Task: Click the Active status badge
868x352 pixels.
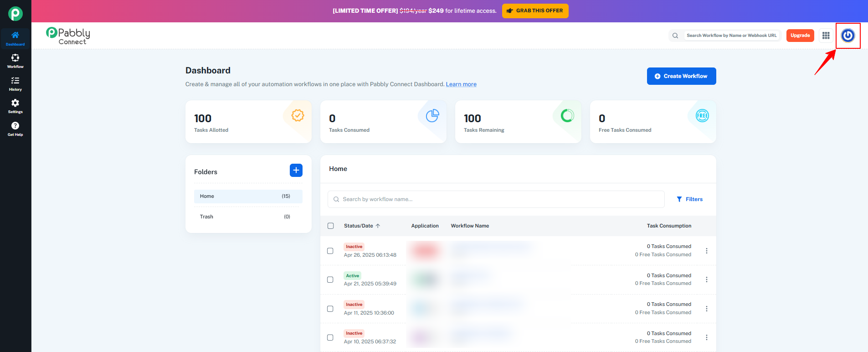Action: coord(353,276)
